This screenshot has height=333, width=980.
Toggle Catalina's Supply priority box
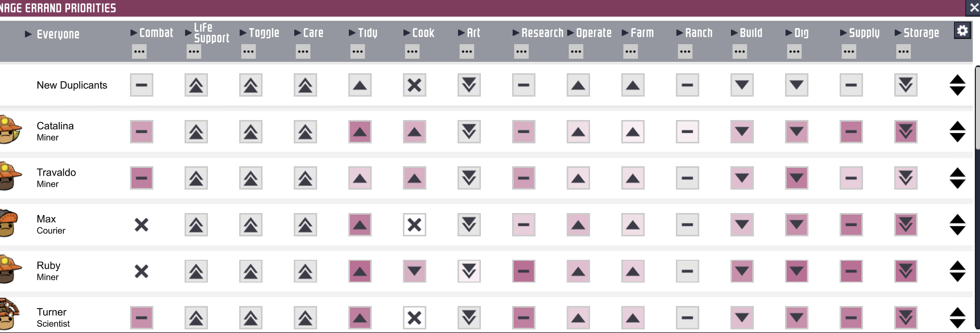[851, 132]
